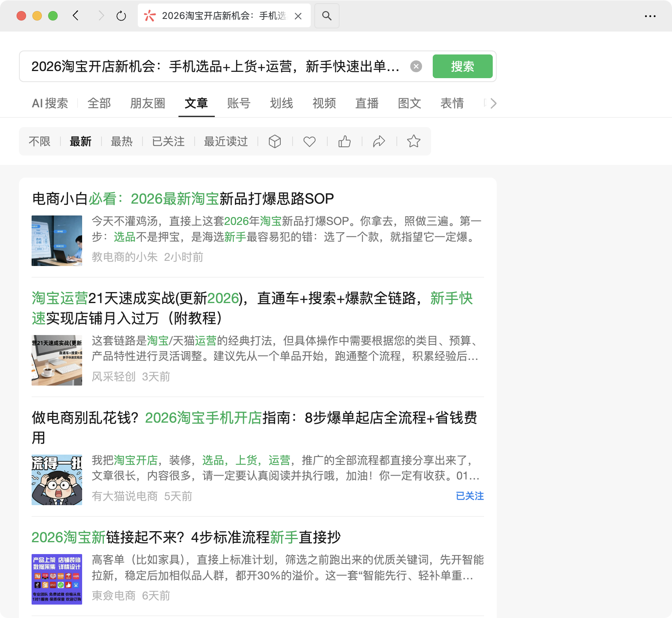
Task: Toggle the 已关注 filter
Action: point(168,141)
